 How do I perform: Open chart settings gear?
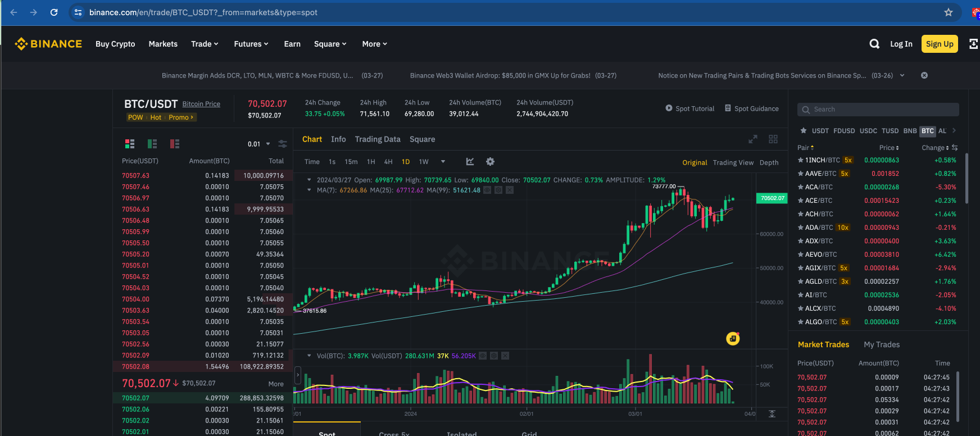(490, 161)
